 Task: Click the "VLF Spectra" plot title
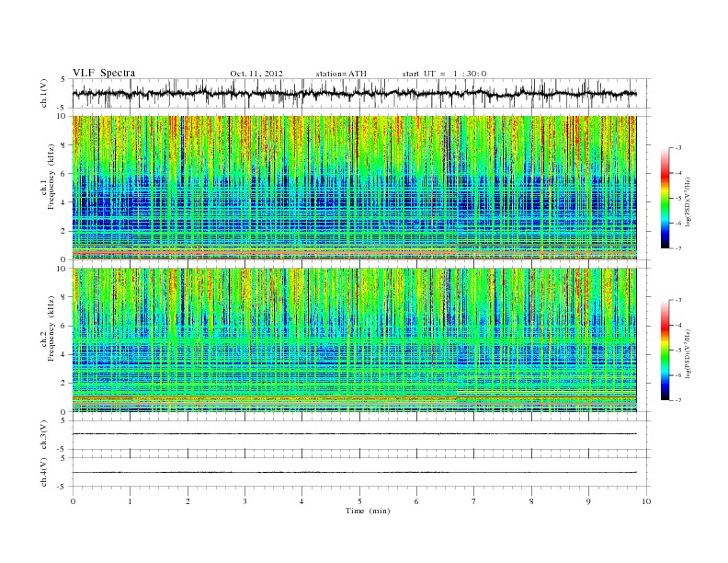click(x=104, y=73)
